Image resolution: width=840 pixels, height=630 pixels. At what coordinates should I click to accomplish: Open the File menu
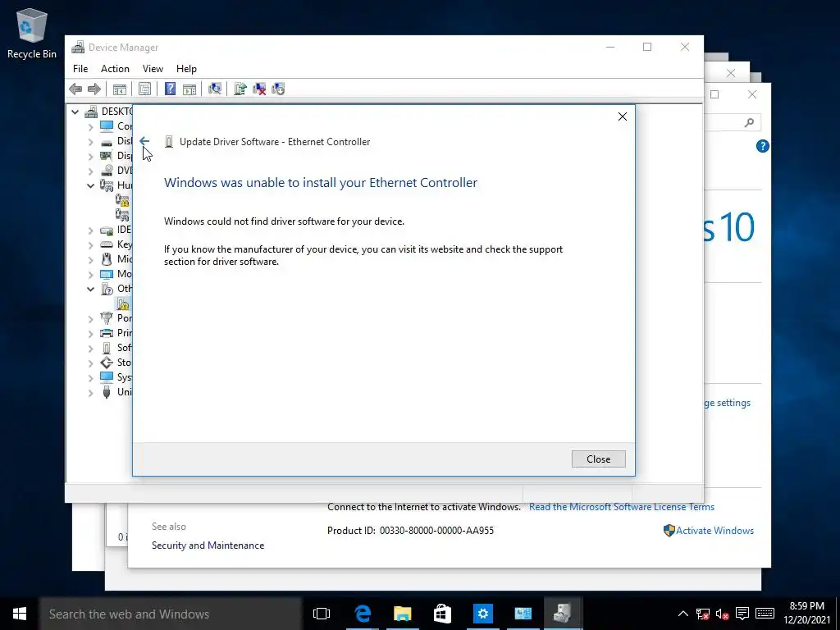pos(80,69)
